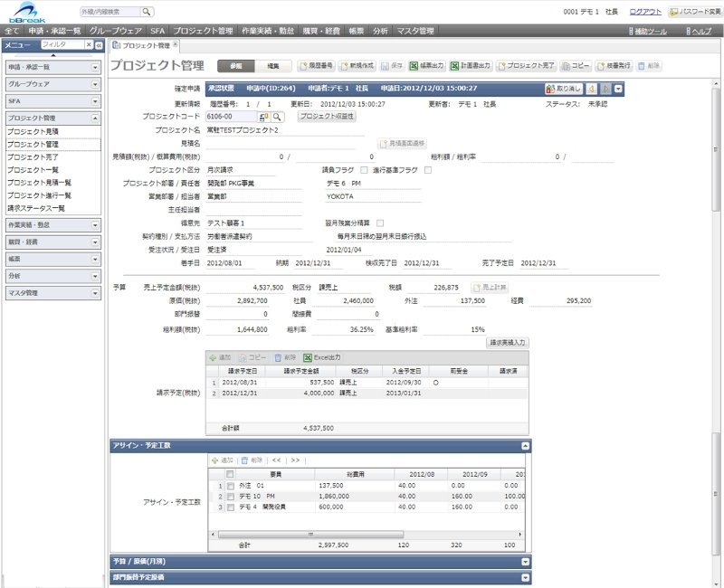
Task: Click the magnifier icon beside the project code
Action: coord(277,117)
